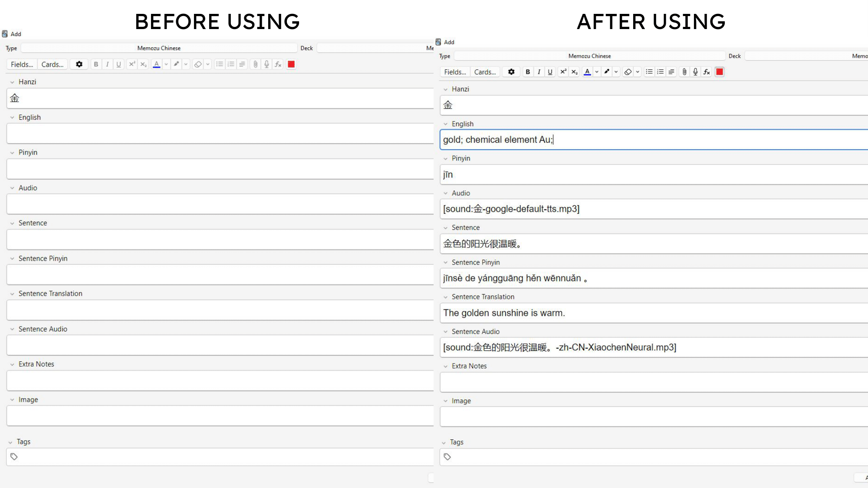Screen dimensions: 868x488
Task: Open text color dropdown arrow in AFTER USING toolbar
Action: [597, 72]
